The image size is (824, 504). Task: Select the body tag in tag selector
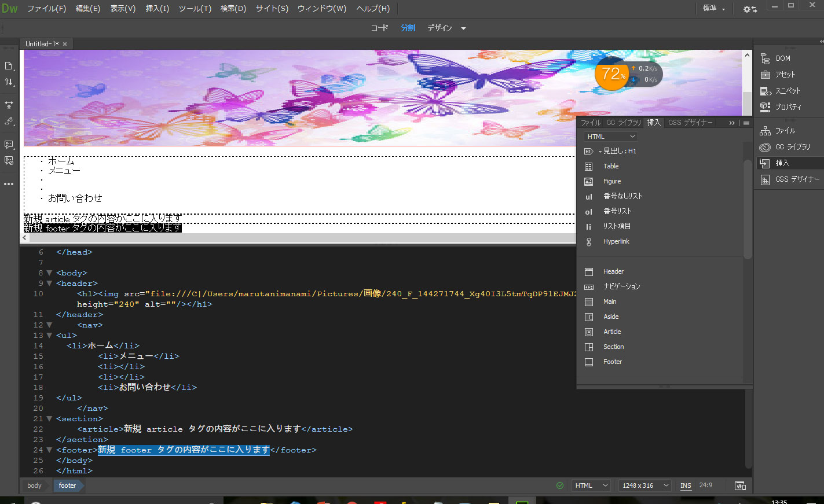[34, 485]
